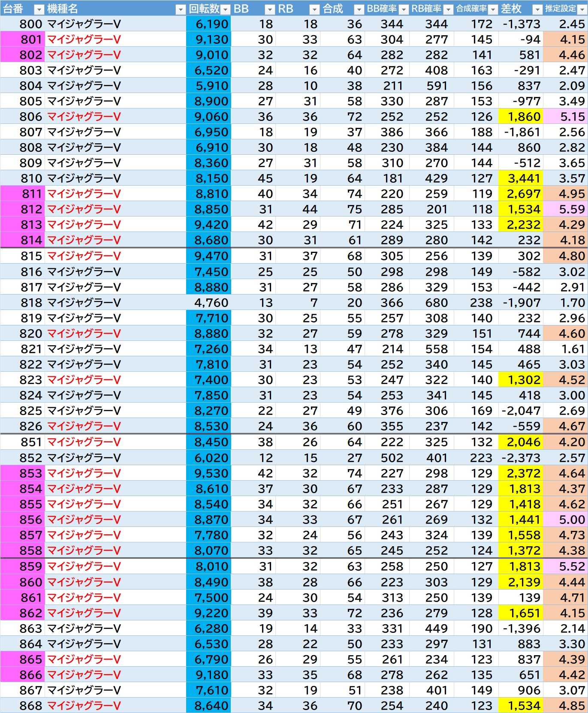Select the 機種名 cell in row 852

click(x=115, y=458)
